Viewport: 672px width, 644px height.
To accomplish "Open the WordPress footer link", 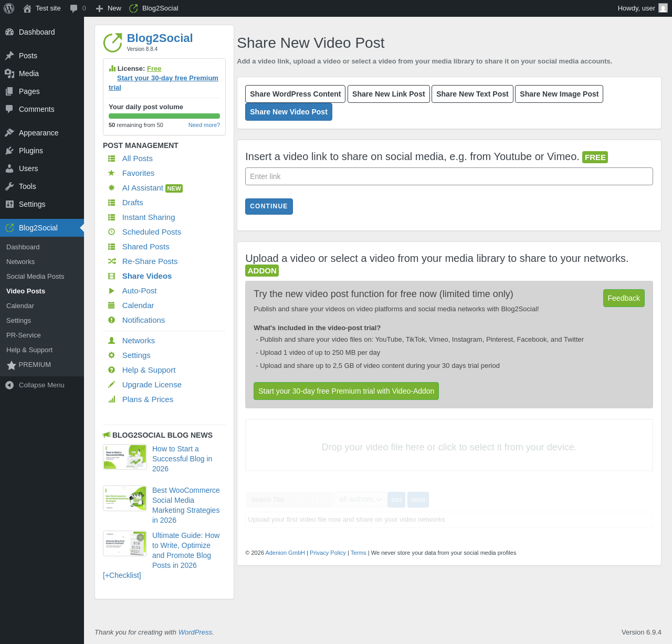I will coord(195,632).
